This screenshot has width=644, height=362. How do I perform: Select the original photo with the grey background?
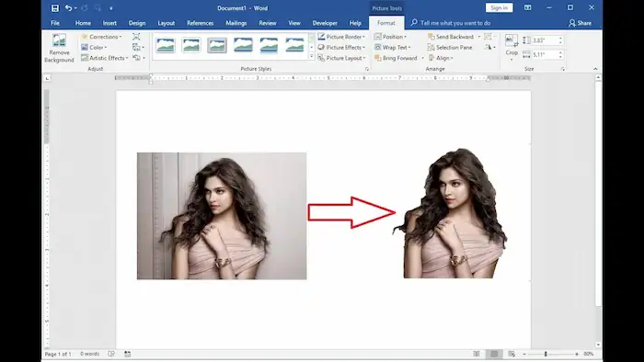point(222,216)
